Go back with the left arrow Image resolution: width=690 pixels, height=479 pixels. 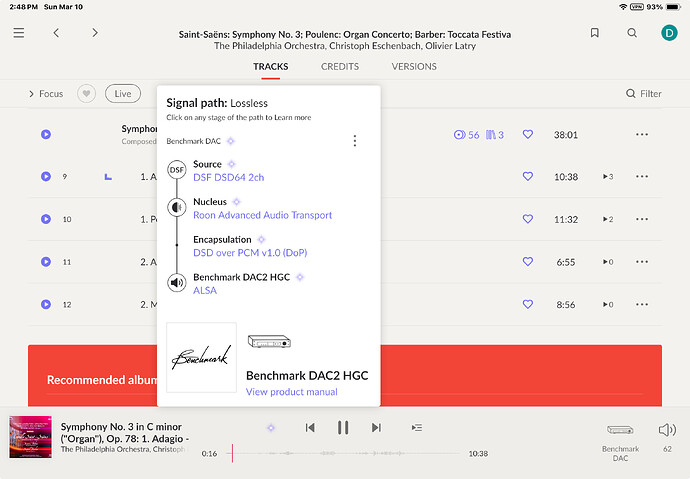pyautogui.click(x=56, y=33)
